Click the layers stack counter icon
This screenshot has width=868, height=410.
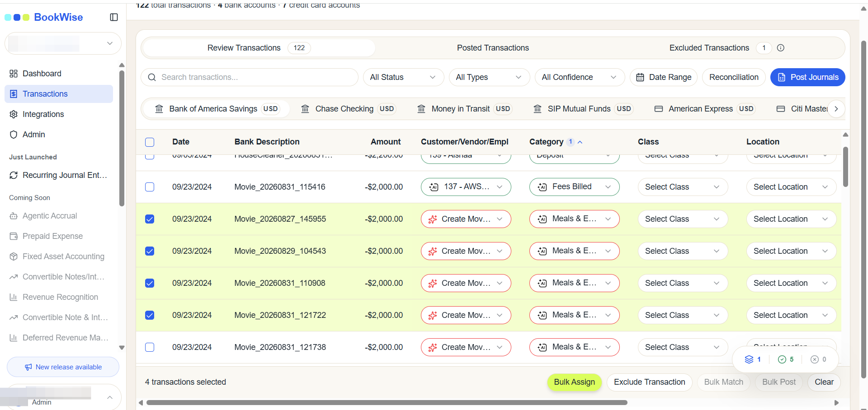[749, 359]
